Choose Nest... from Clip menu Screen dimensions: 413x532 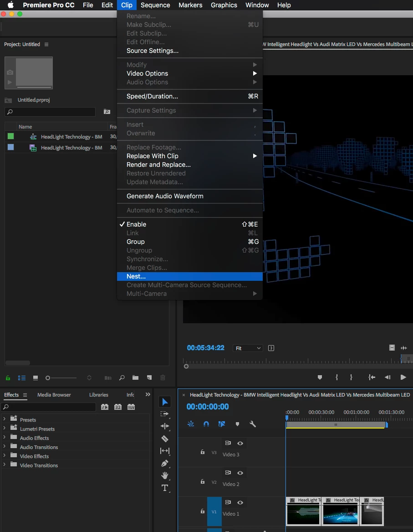pos(190,277)
